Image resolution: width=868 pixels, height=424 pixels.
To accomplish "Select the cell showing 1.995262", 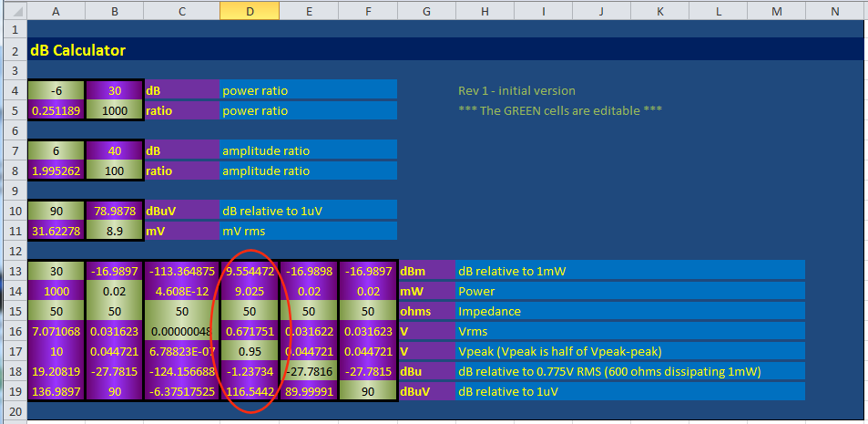I will (56, 171).
